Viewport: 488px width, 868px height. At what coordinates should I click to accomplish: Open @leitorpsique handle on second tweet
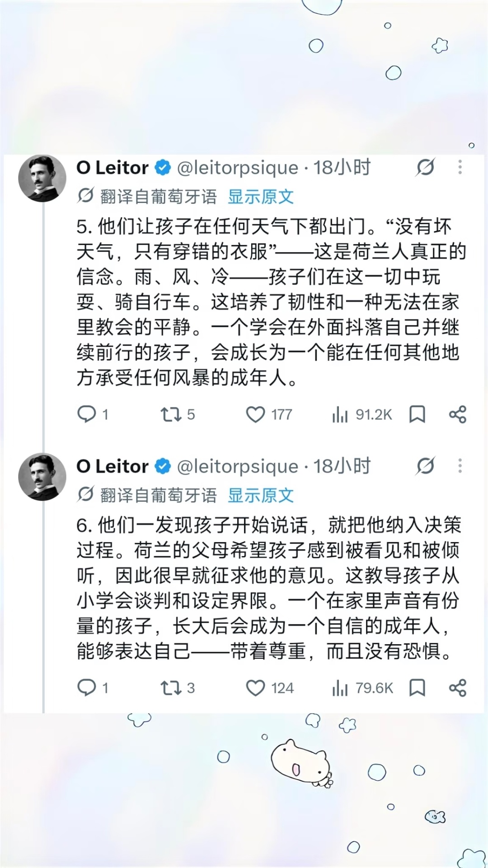[238, 466]
